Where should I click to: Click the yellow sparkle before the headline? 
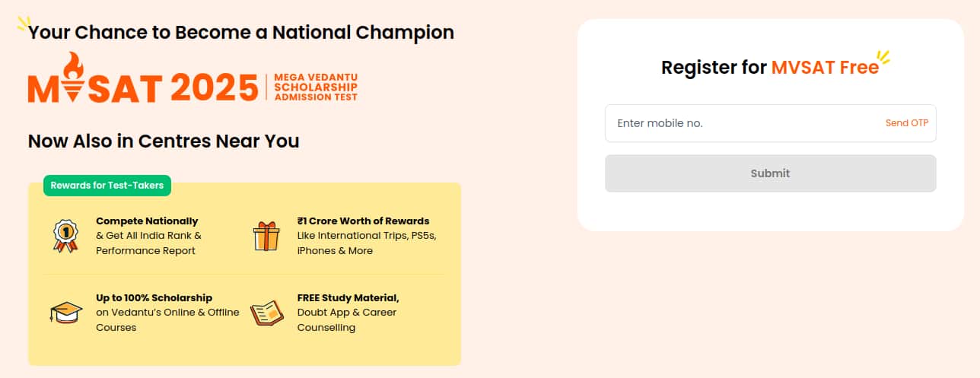[22, 23]
